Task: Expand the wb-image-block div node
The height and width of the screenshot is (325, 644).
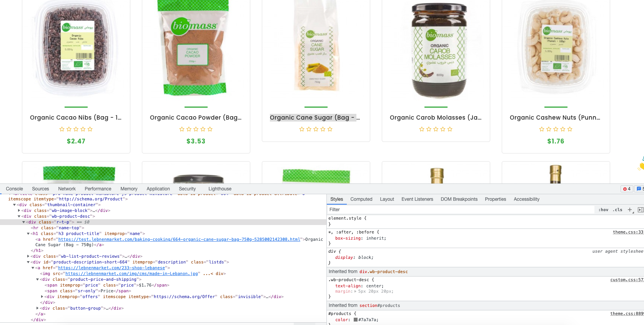Action: click(19, 211)
